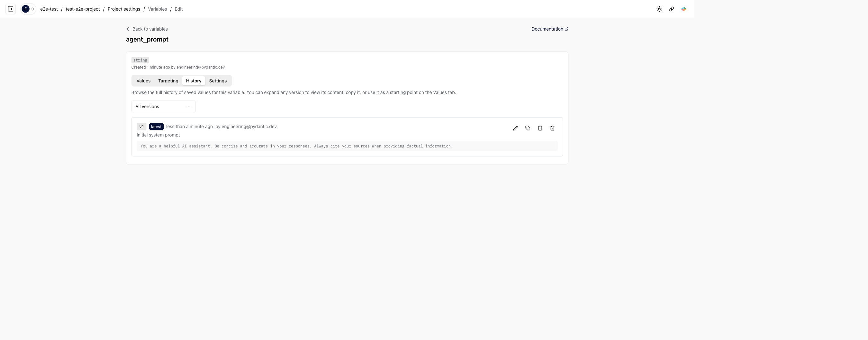
Task: Open the organization switcher with E avatar
Action: pos(28,9)
